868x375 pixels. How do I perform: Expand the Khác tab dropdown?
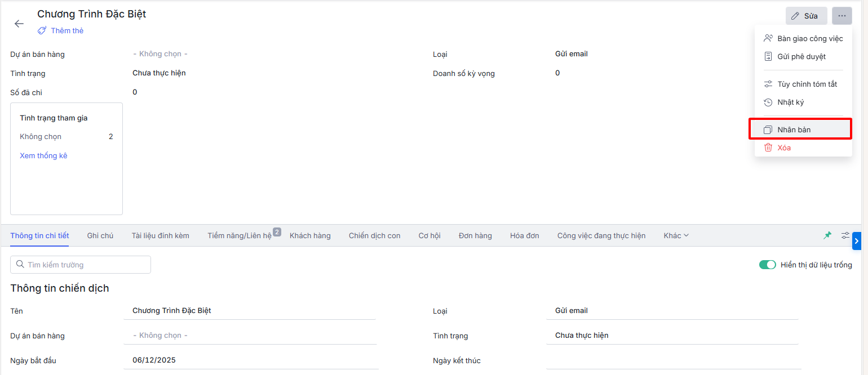pyautogui.click(x=676, y=235)
